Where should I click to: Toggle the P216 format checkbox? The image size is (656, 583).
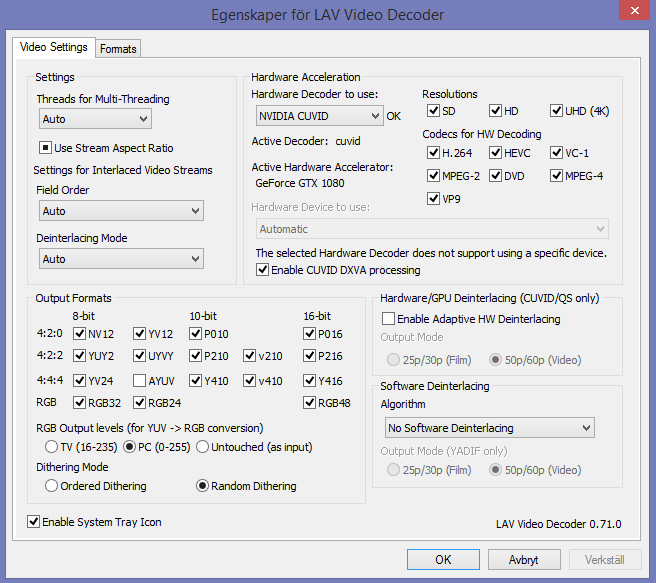[x=309, y=356]
